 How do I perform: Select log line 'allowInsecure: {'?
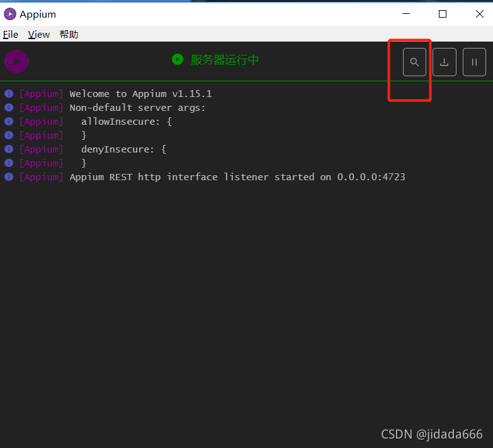pos(127,122)
